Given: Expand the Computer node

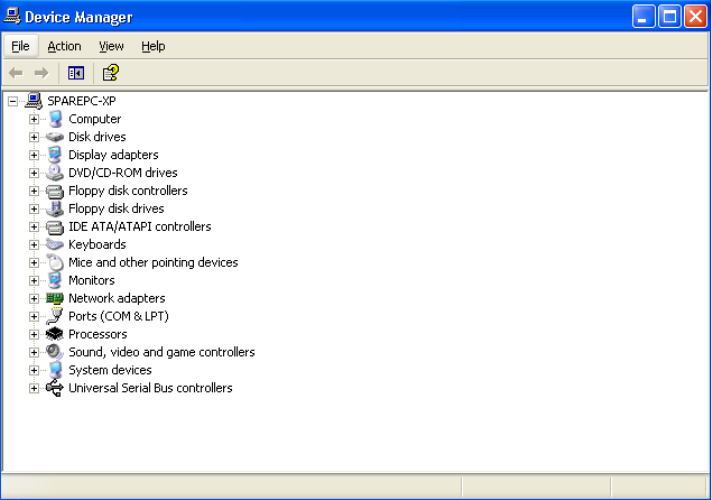Looking at the screenshot, I should tap(34, 119).
